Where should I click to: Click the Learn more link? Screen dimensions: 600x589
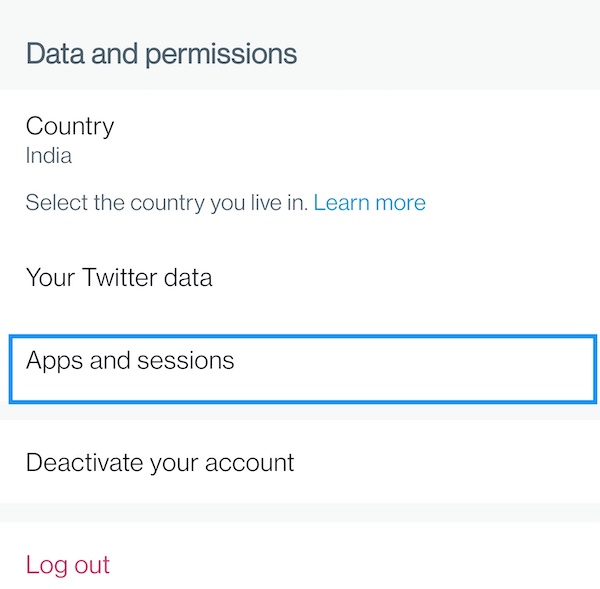click(x=369, y=203)
